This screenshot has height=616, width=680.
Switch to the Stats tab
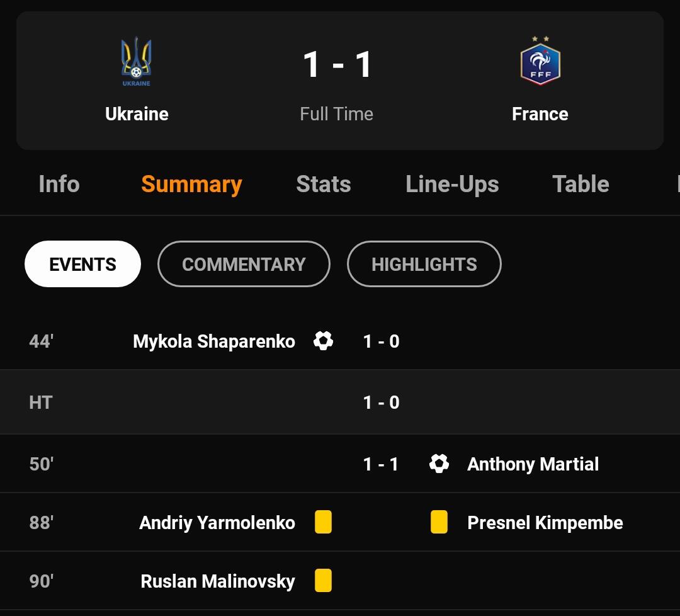tap(324, 184)
